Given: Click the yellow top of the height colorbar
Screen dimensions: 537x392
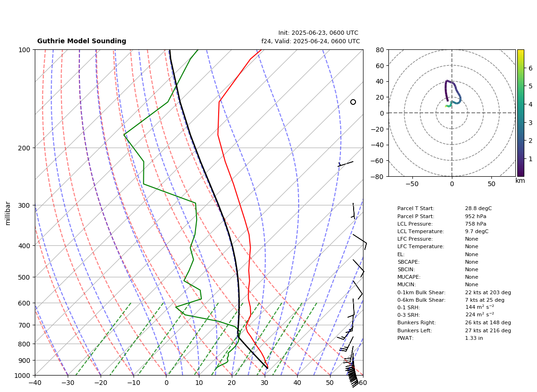Looking at the screenshot, I should tap(521, 52).
